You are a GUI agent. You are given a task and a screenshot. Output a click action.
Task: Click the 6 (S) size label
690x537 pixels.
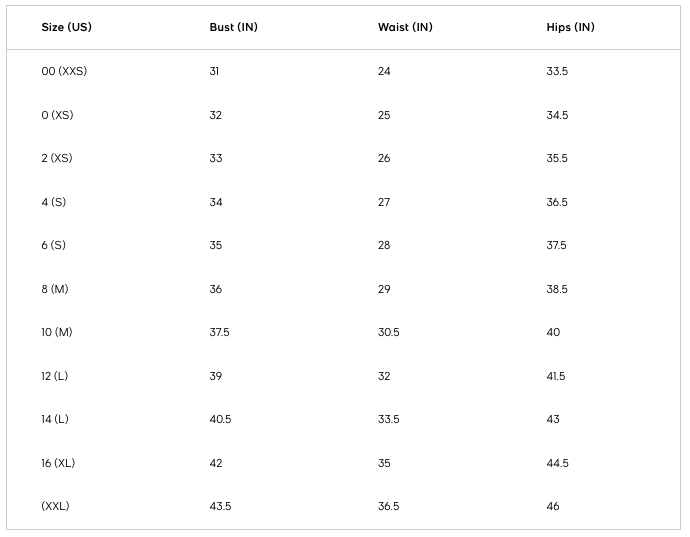point(54,245)
